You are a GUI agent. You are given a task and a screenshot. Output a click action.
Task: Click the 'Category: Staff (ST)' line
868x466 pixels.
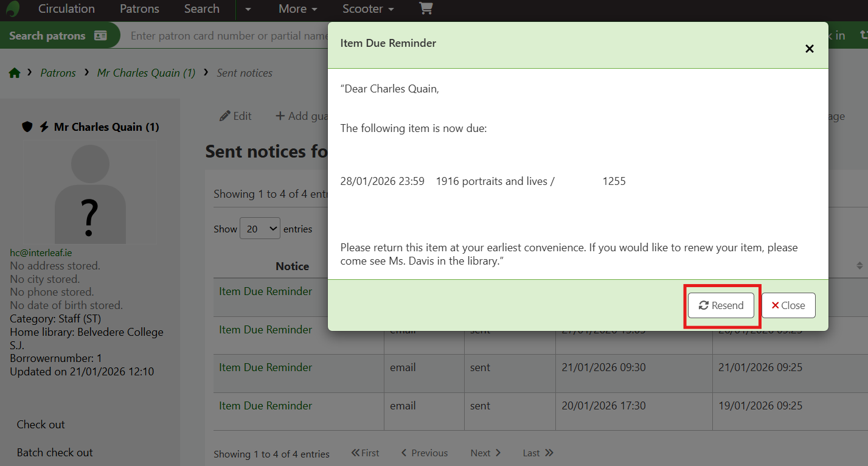point(55,319)
